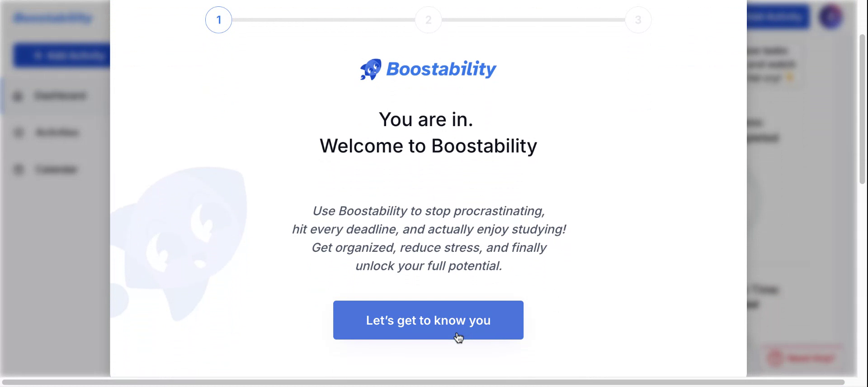868x387 pixels.
Task: Click the plus icon on sidebar Add Activity
Action: pos(38,56)
